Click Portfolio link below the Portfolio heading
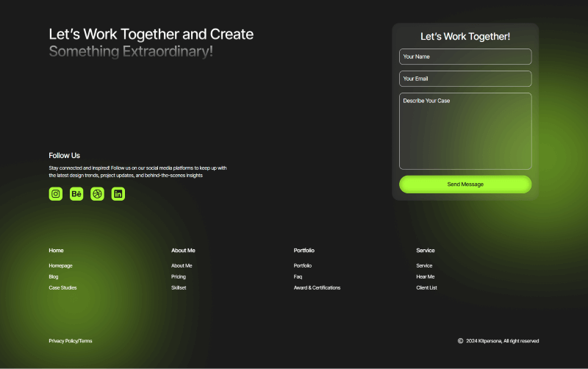The width and height of the screenshot is (588, 369). [303, 265]
